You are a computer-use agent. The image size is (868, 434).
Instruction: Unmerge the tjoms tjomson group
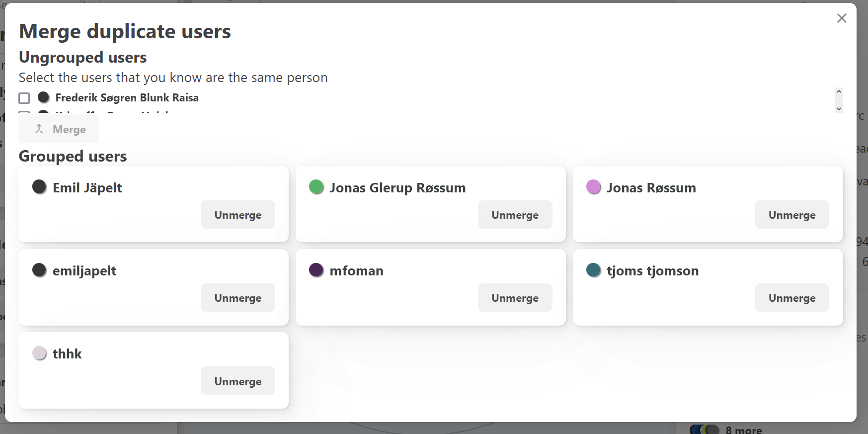click(x=791, y=297)
